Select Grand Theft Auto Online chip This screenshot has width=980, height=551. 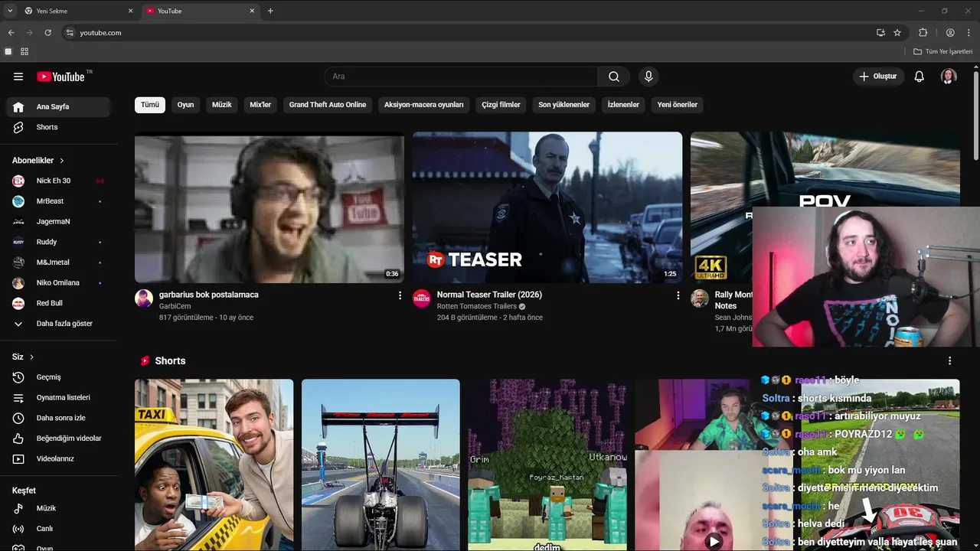pos(328,105)
